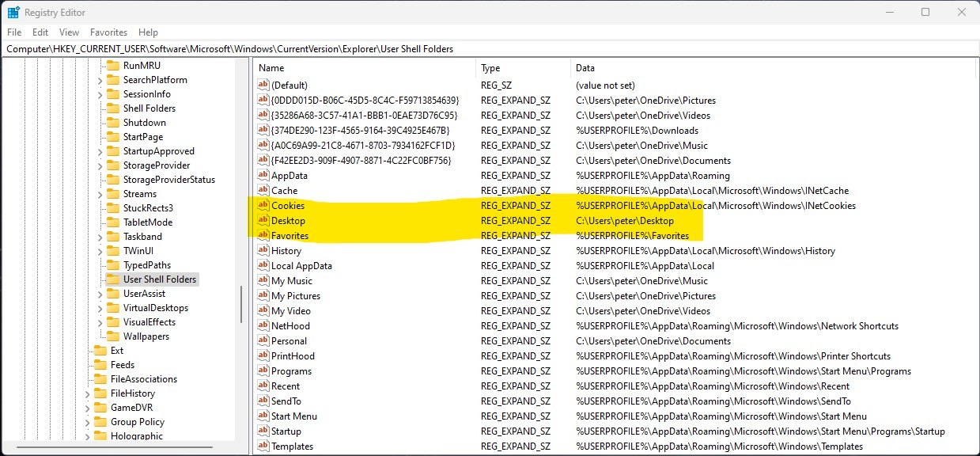Select the Group Policy key
980x456 pixels.
click(x=138, y=422)
